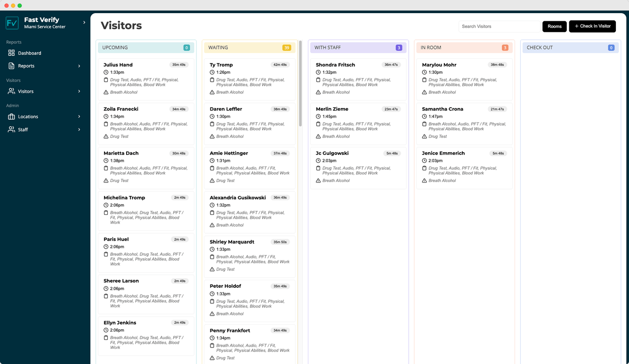Click warning triangle on Samantha Crona card
629x364 pixels.
pyautogui.click(x=425, y=136)
